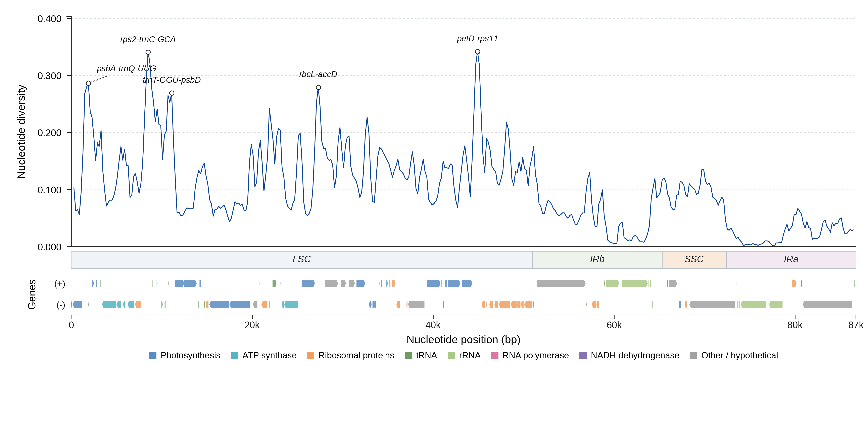
Task: Click the NADH dehydrogenase legend text
Action: click(x=635, y=355)
